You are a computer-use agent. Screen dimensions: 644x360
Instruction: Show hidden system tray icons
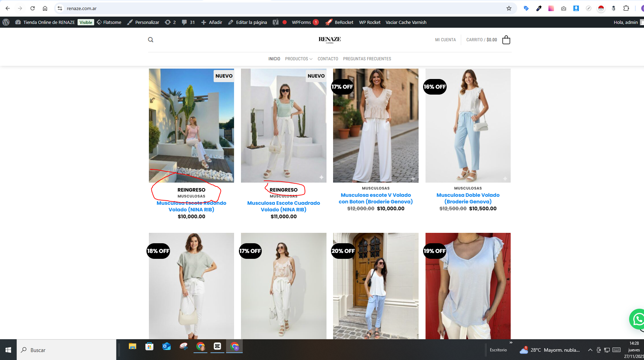pyautogui.click(x=590, y=350)
